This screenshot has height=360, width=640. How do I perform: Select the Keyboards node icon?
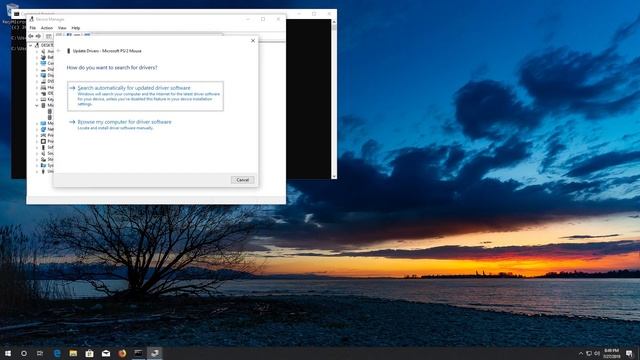click(43, 99)
